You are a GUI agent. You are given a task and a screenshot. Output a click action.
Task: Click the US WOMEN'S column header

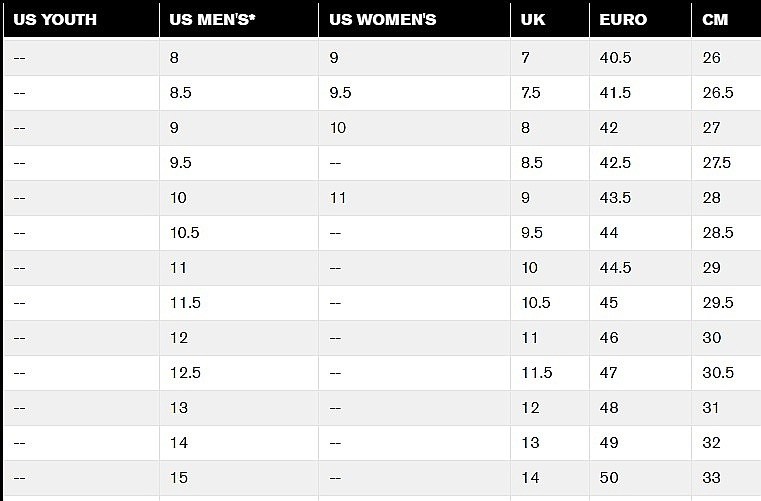383,20
